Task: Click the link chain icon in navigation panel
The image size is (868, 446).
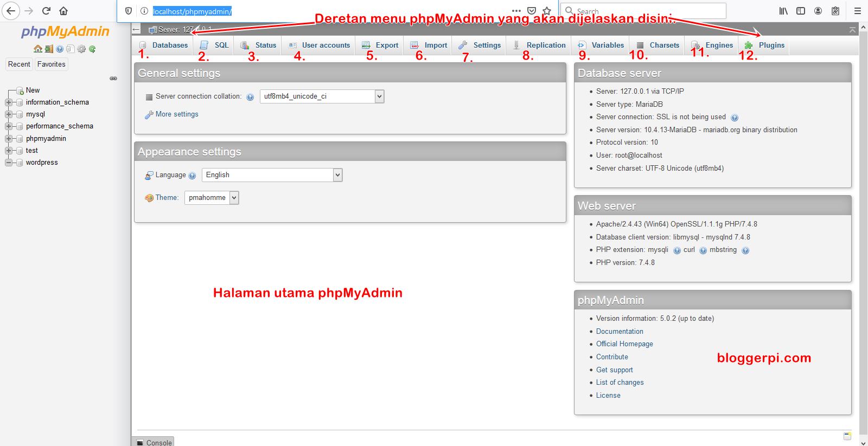Action: point(113,79)
